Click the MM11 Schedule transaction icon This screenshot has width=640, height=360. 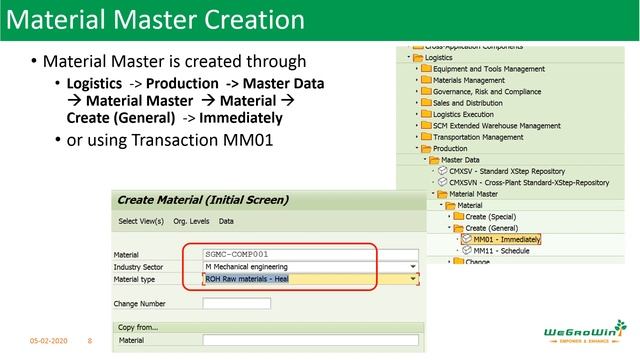click(467, 250)
